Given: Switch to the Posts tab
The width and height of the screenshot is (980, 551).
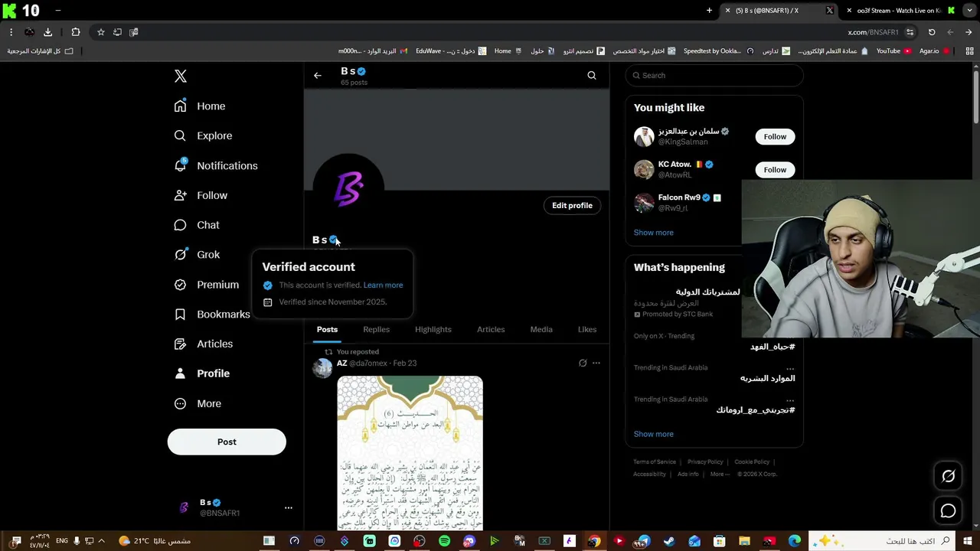Looking at the screenshot, I should [x=327, y=330].
